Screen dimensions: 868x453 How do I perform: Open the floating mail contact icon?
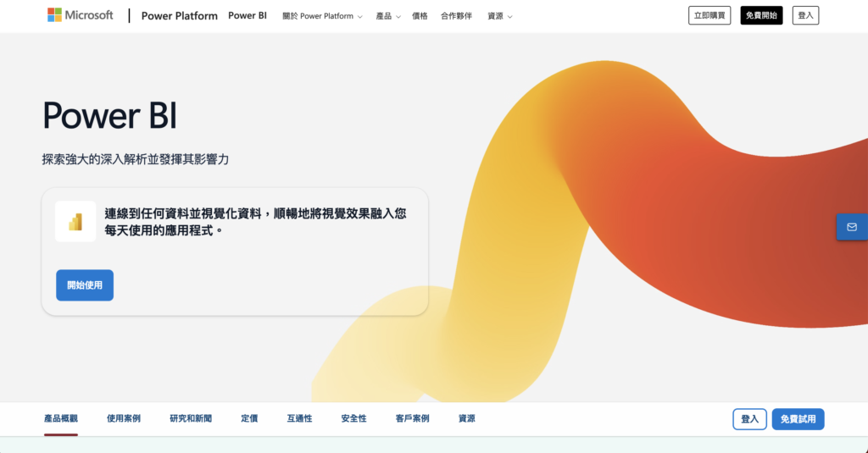[x=852, y=227]
